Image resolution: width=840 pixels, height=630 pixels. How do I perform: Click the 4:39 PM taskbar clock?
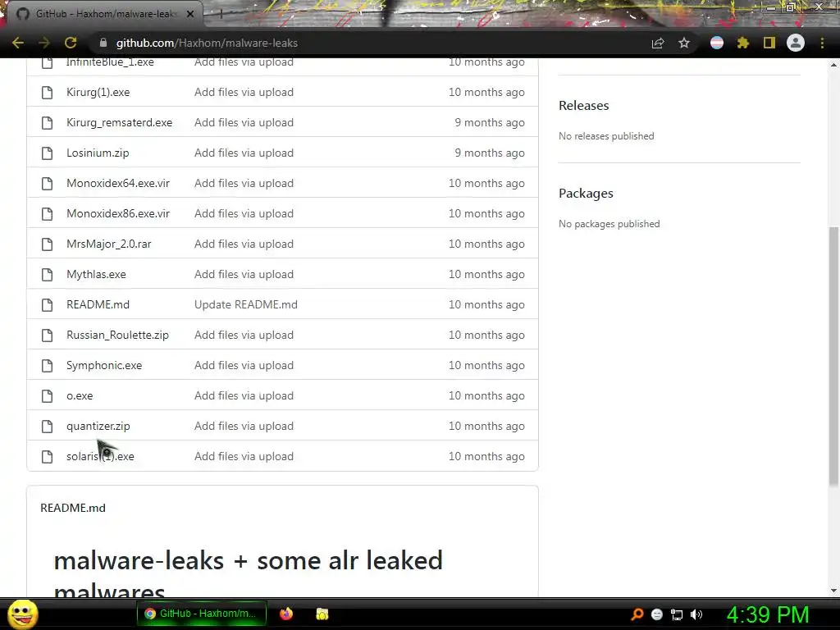[768, 614]
